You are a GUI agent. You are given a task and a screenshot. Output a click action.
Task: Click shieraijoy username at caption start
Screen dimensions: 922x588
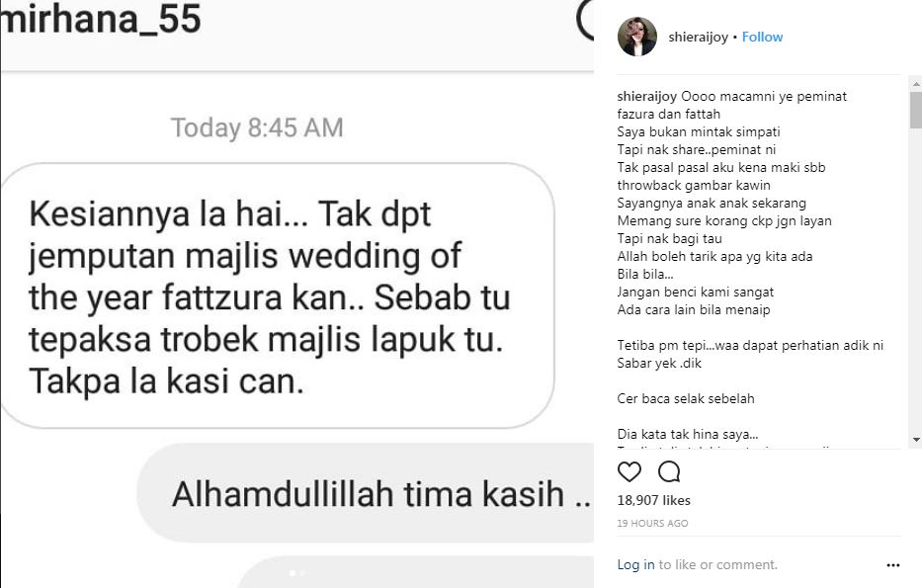647,97
